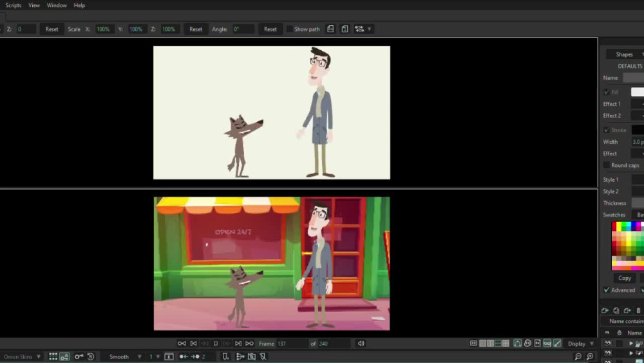
Task: Click the key icon in the timeline bar
Action: [79, 357]
